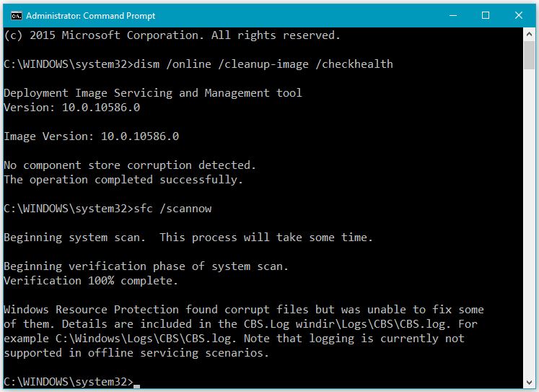Click "Deployment Image Servicing and Management tool" text
539x392 pixels.
tap(153, 93)
